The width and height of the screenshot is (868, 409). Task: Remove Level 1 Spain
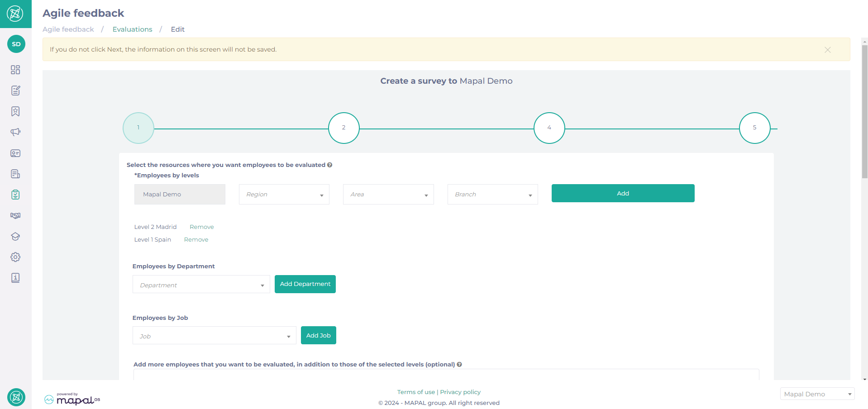coord(196,240)
